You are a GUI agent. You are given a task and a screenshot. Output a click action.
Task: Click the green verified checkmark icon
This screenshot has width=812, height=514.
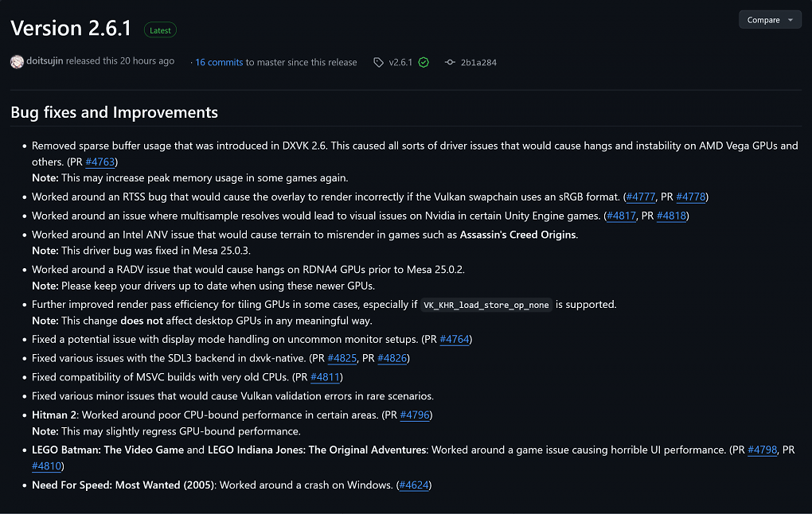click(x=424, y=62)
